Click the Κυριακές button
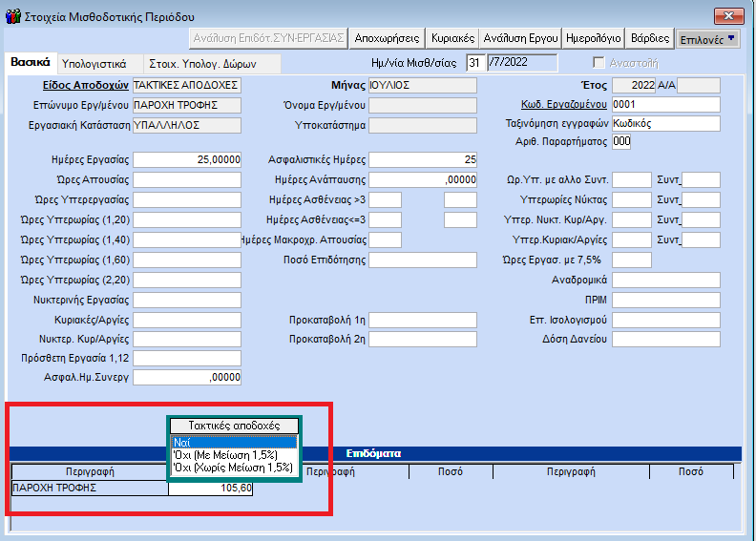The image size is (756, 541). [x=451, y=39]
